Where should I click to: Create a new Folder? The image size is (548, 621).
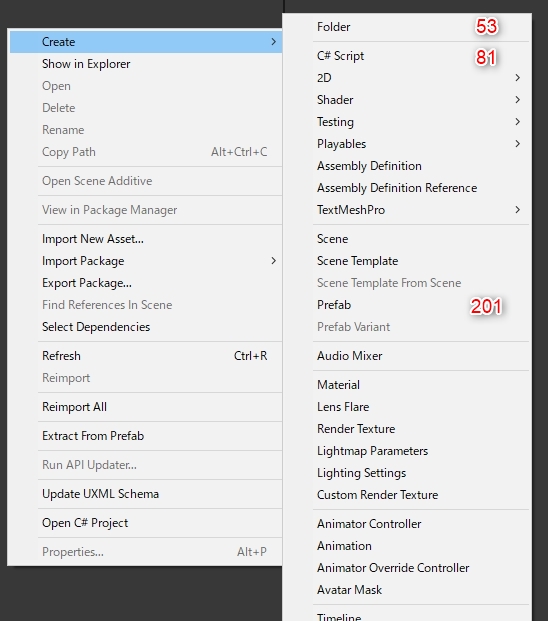[x=421, y=27]
